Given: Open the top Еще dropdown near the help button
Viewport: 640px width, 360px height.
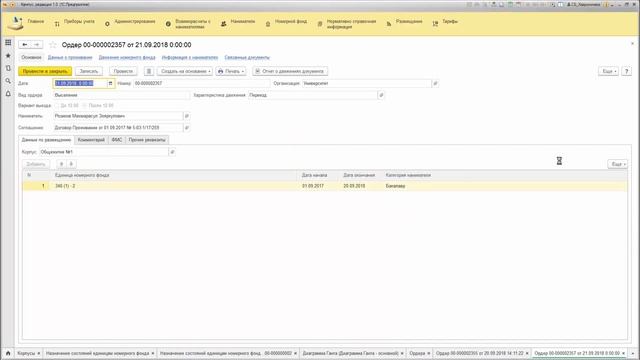Looking at the screenshot, I should point(609,71).
